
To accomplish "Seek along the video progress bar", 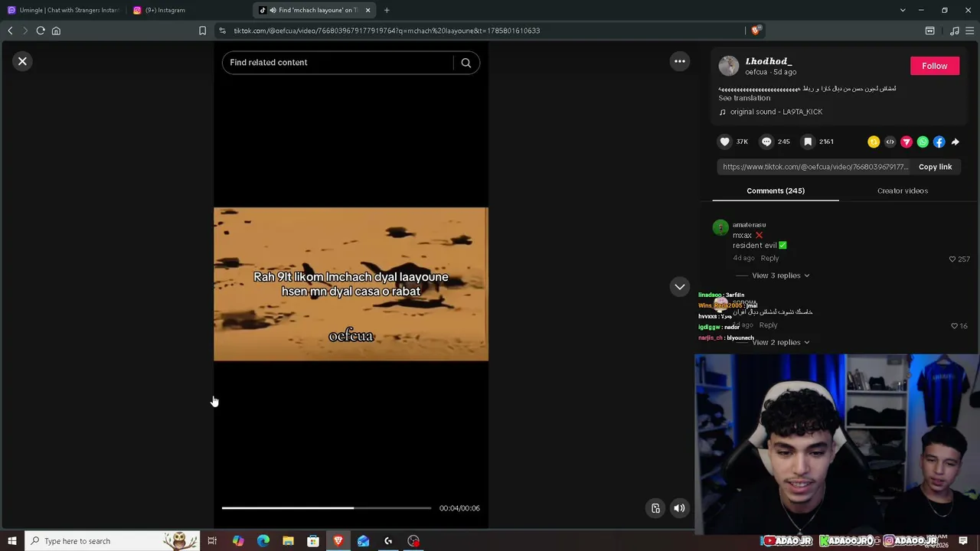I will pos(326,508).
